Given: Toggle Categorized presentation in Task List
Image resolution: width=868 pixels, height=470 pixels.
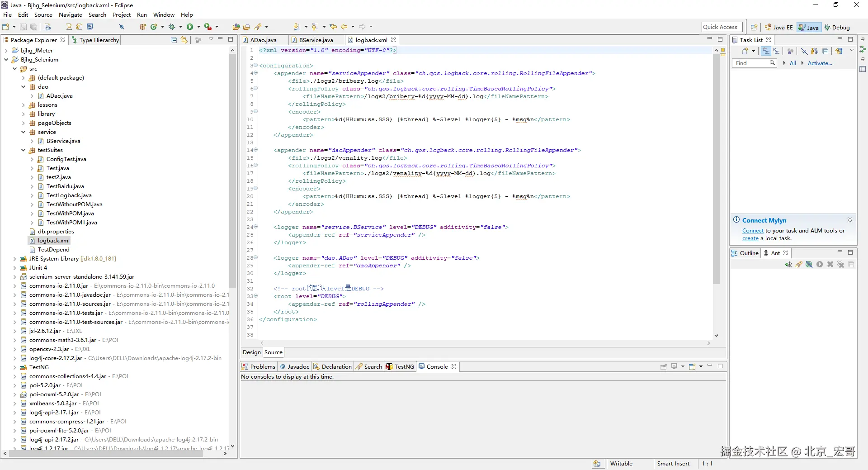Looking at the screenshot, I should (766, 51).
